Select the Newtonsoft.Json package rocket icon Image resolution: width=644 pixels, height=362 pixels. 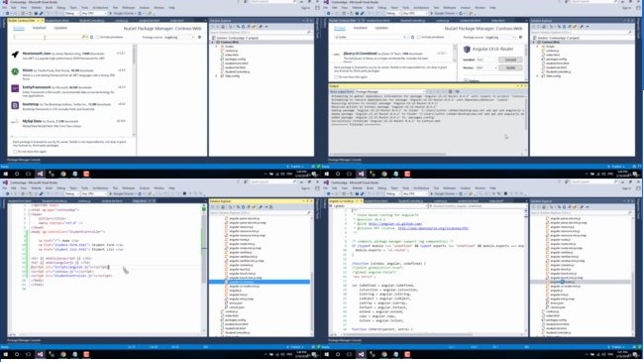click(15, 55)
